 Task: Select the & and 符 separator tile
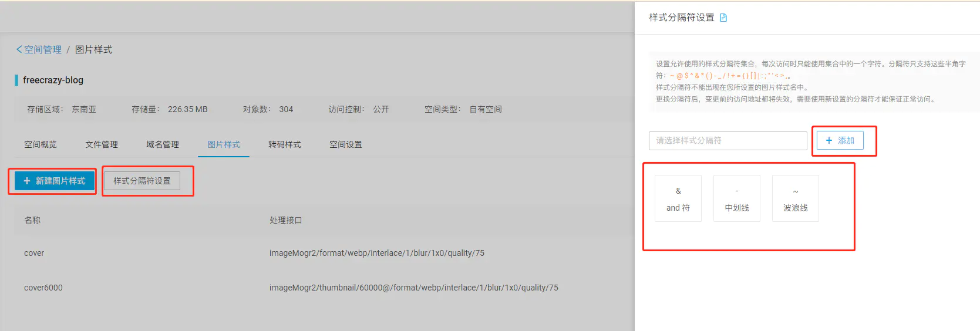tap(678, 198)
